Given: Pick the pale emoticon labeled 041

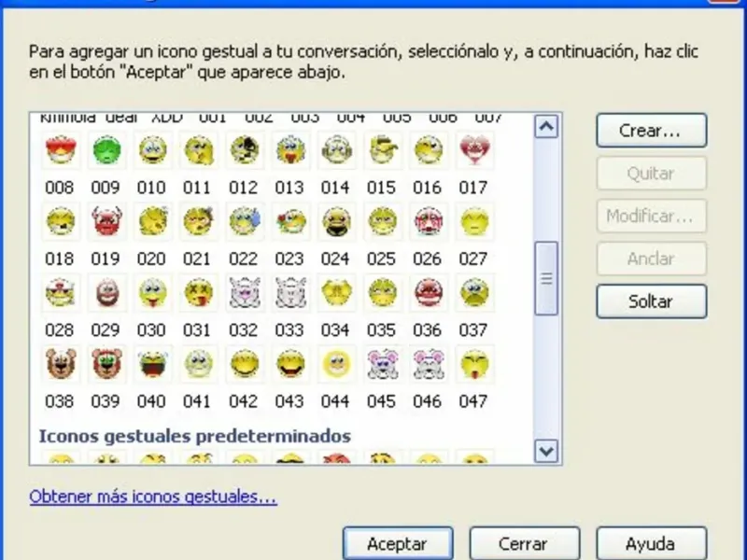Looking at the screenshot, I should (x=199, y=364).
